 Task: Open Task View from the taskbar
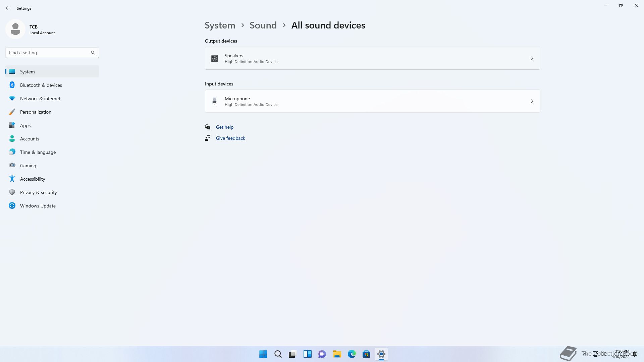(x=293, y=354)
